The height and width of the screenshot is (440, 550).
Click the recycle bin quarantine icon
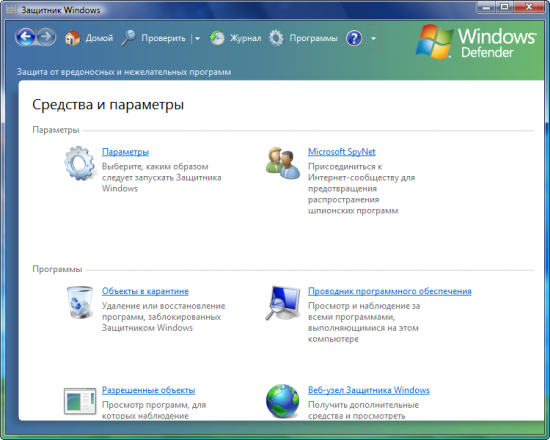tap(80, 302)
